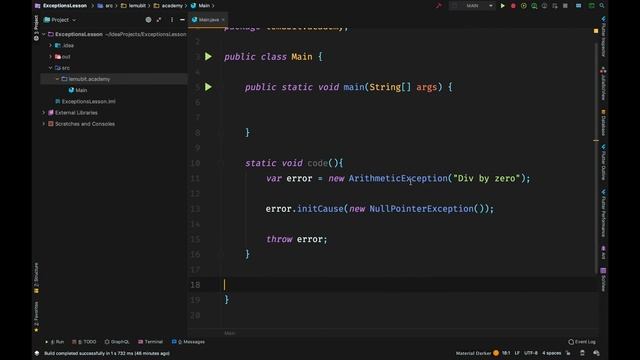Click initCause in line 13

pos(320,209)
